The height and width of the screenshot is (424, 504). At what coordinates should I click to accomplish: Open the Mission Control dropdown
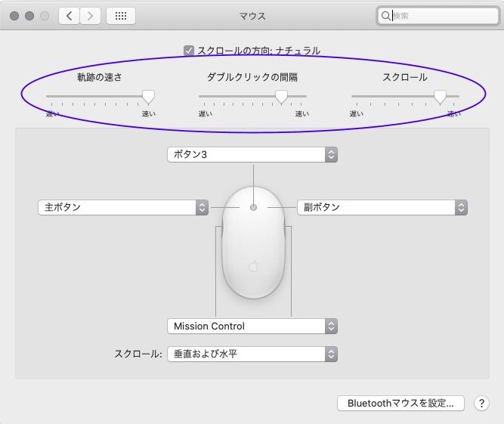tap(252, 327)
